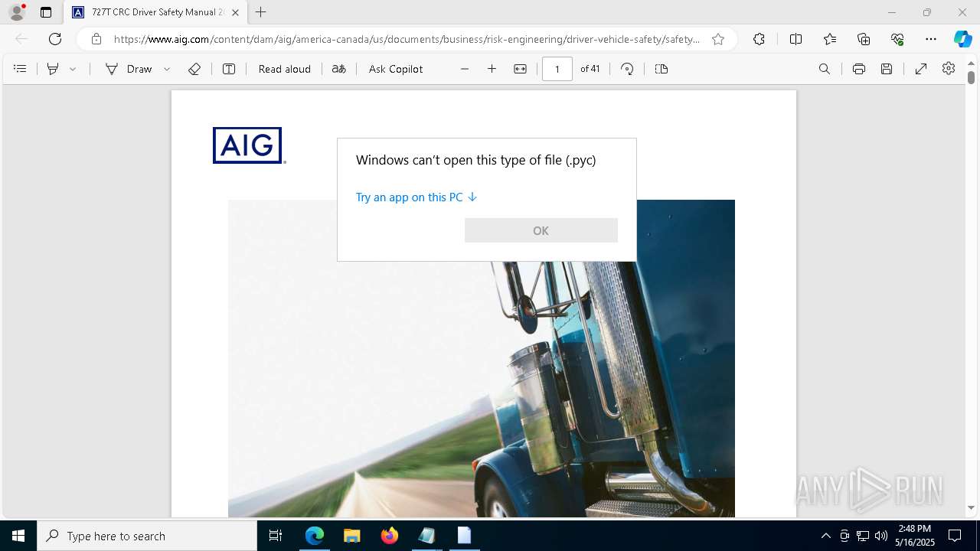Expand the Draw options dropdown arrow

tap(167, 69)
